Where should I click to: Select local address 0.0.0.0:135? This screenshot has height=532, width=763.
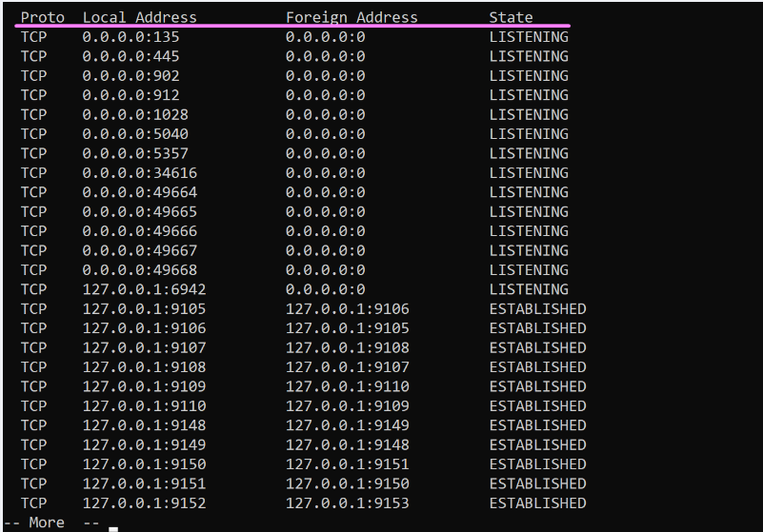pyautogui.click(x=131, y=37)
